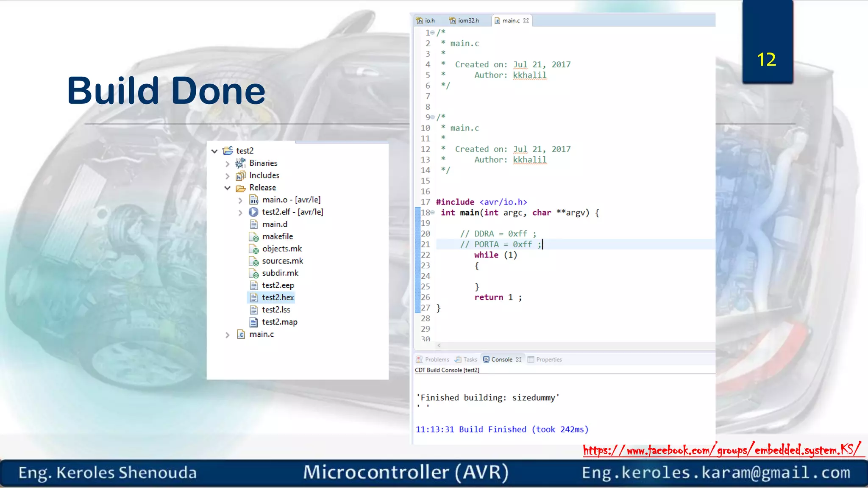
Task: Click the objects.mk file icon
Action: pyautogui.click(x=254, y=249)
